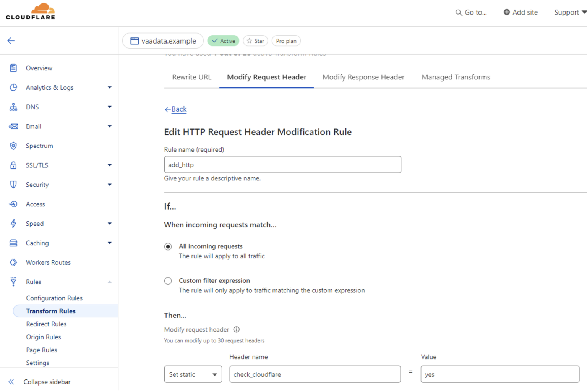Open Redirect Rules from the sidebar
Image resolution: width=587 pixels, height=392 pixels.
click(x=46, y=324)
